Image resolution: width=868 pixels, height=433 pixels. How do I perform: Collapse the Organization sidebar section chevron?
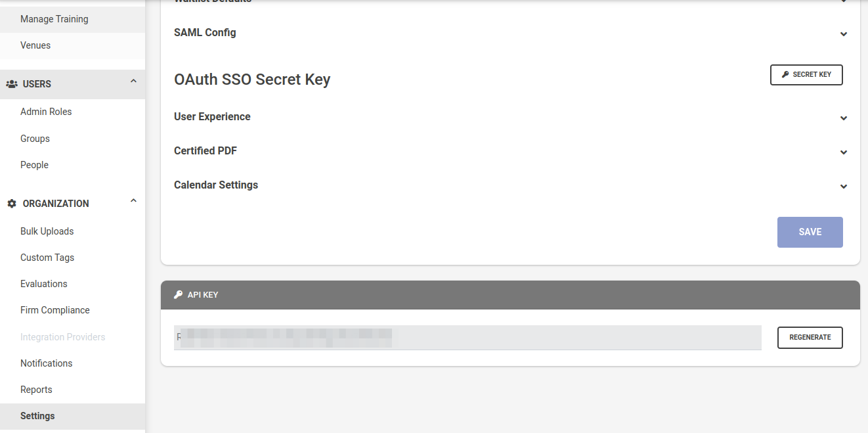[133, 201]
